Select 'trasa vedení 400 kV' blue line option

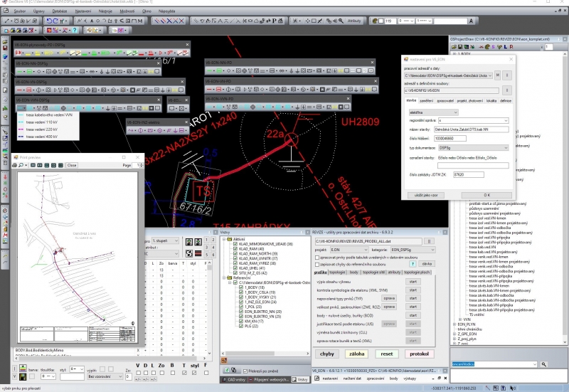pyautogui.click(x=48, y=137)
